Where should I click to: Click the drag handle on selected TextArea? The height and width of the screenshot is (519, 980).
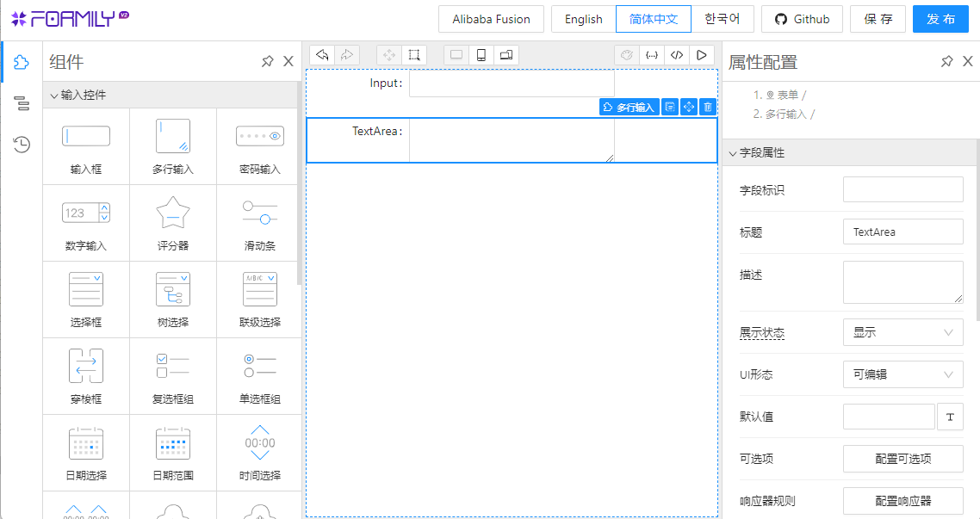coord(689,108)
